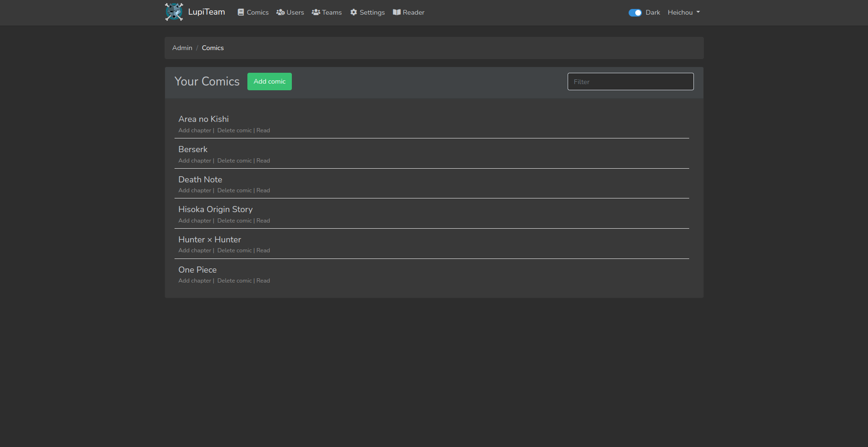The height and width of the screenshot is (447, 868).
Task: Click the Users people icon
Action: (x=281, y=12)
